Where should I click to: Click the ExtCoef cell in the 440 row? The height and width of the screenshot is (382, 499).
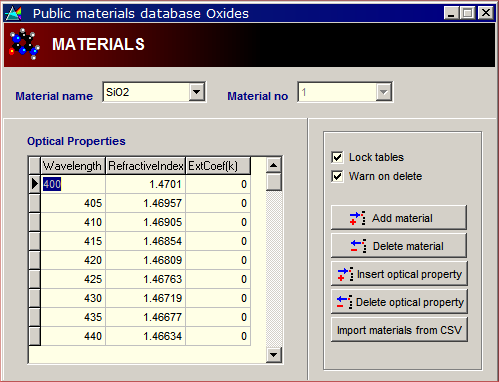(x=218, y=336)
